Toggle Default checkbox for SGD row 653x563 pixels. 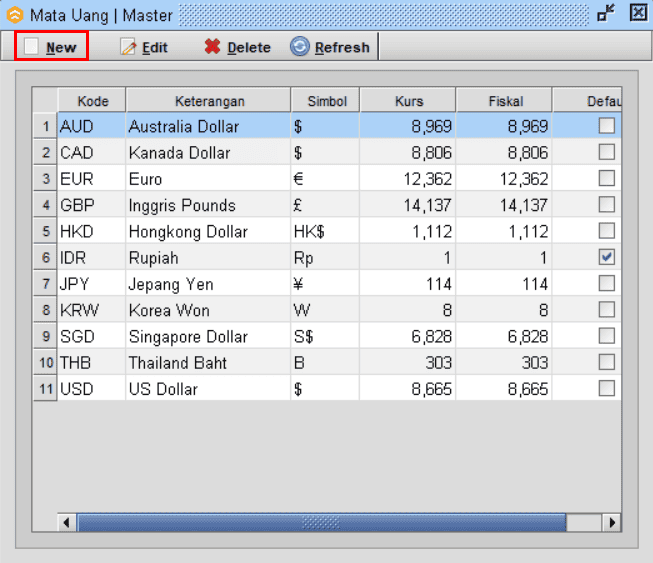(x=606, y=336)
